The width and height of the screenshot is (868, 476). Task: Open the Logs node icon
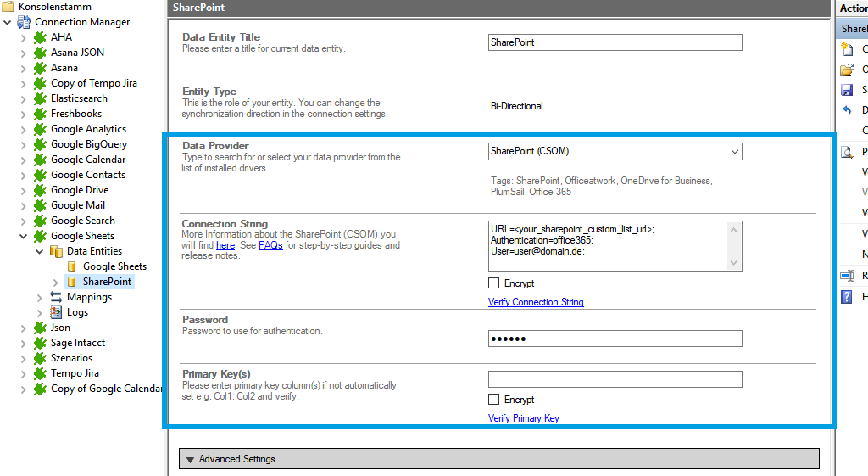pos(56,312)
